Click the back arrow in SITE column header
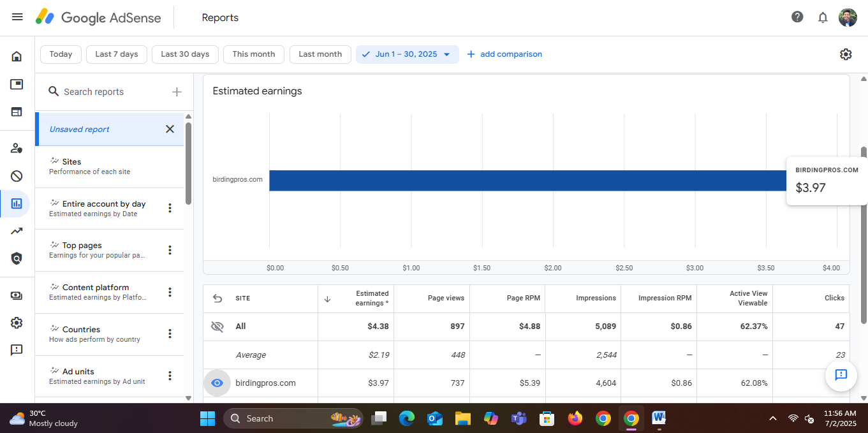Viewport: 868px width, 433px height. [x=217, y=298]
